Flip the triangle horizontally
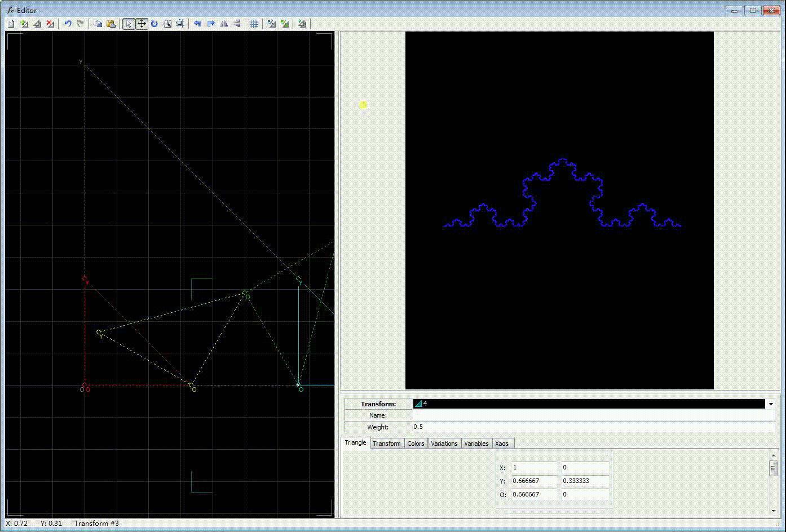Image resolution: width=786 pixels, height=532 pixels. click(224, 24)
